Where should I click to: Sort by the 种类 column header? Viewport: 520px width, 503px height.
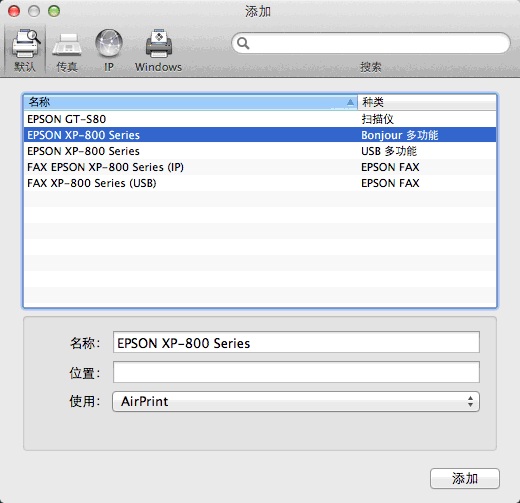click(x=427, y=102)
